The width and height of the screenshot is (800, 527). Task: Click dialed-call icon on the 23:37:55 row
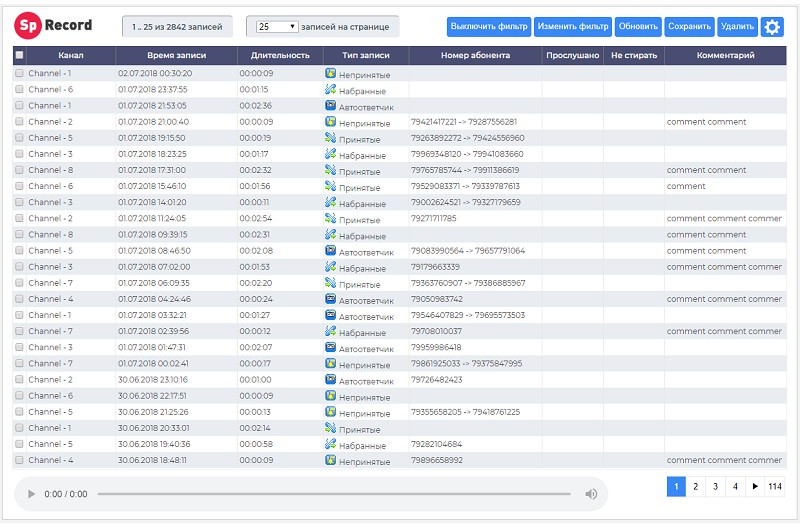pos(330,89)
